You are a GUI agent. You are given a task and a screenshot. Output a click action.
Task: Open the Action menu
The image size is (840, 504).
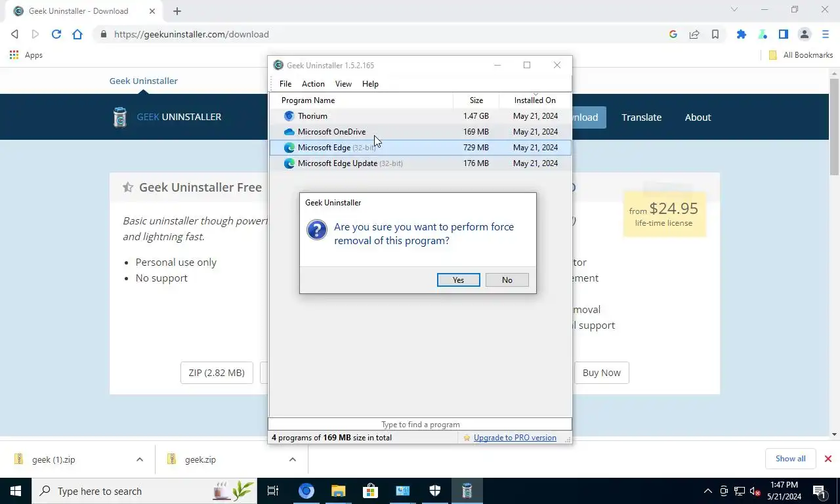click(x=313, y=84)
